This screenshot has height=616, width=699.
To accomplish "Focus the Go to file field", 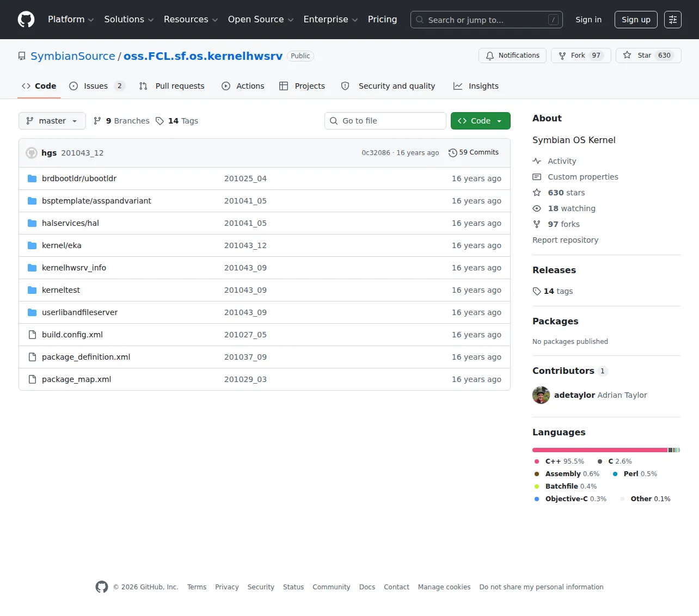I will pos(385,121).
